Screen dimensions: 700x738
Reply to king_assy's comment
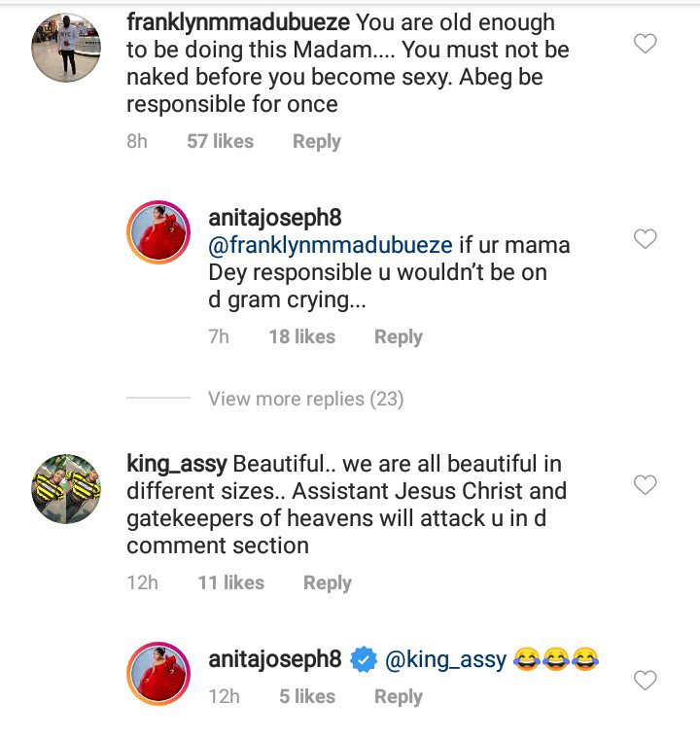click(328, 583)
